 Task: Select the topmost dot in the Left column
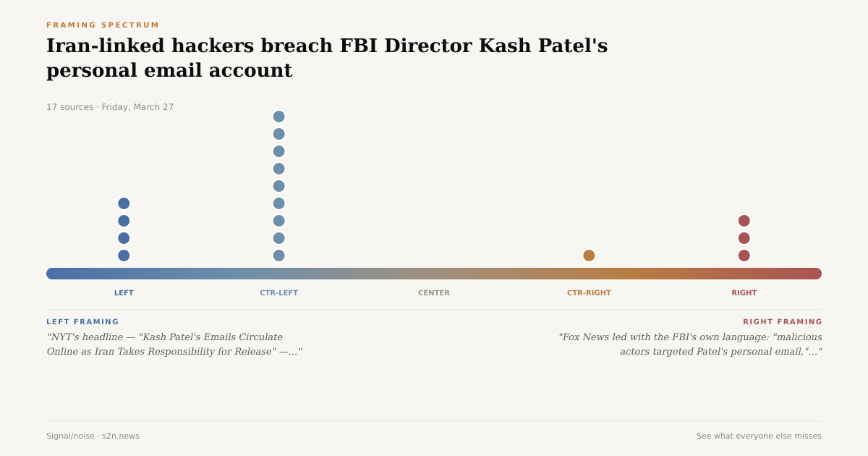point(124,203)
